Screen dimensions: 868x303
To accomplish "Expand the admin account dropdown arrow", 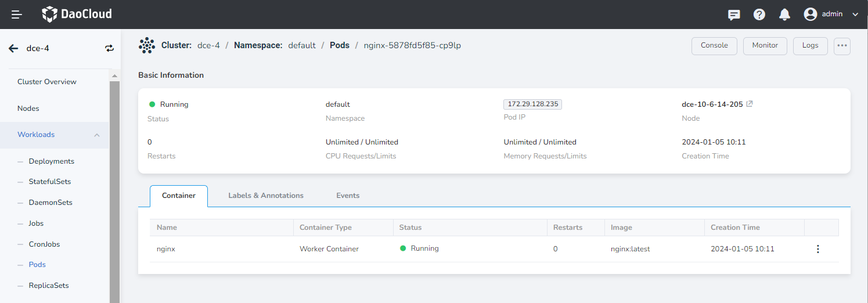I will (x=855, y=15).
